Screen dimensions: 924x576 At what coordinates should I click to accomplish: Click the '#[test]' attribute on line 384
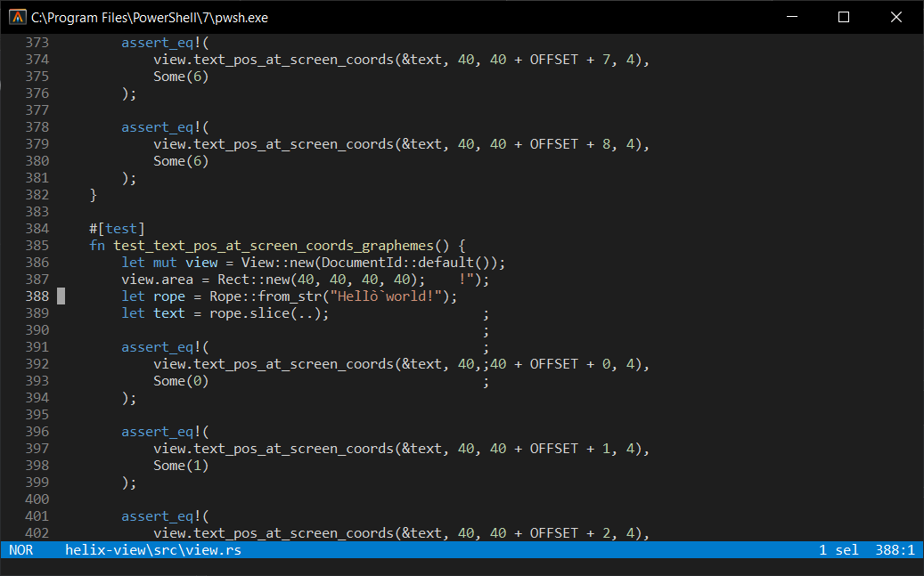click(117, 229)
